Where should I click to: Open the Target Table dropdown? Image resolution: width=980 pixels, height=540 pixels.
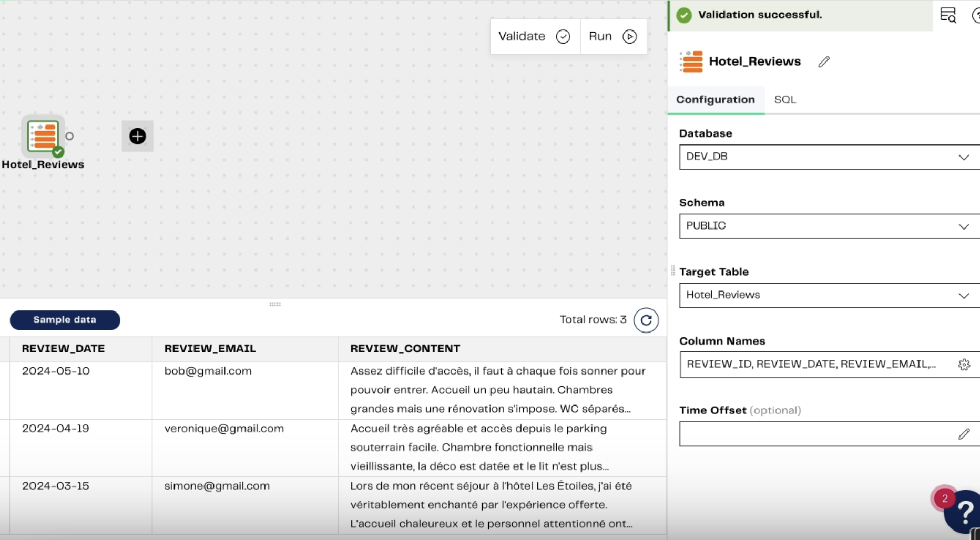tap(829, 295)
